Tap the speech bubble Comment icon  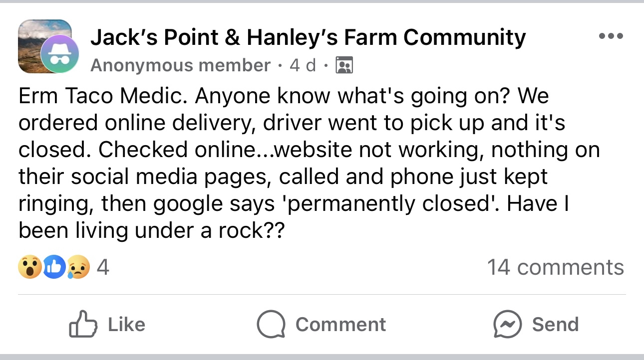click(271, 325)
